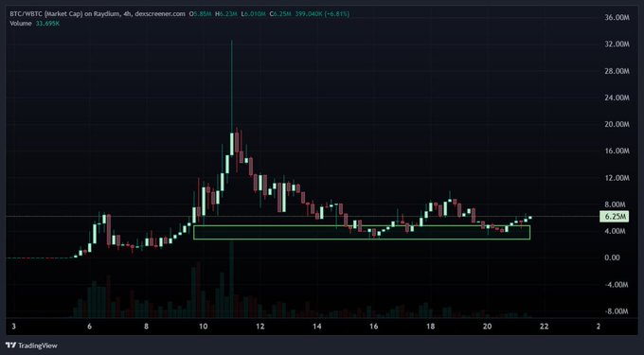Click date label 18 on time axis
Screen dimensions: 644x355
point(430,327)
